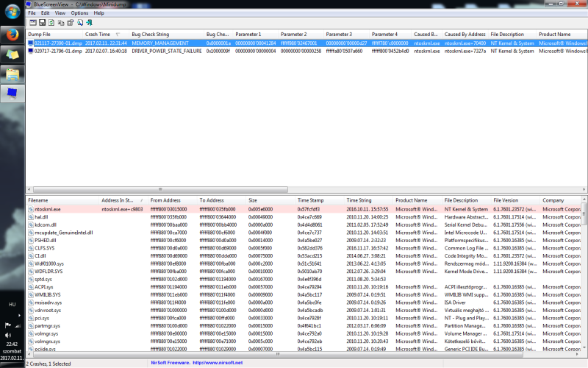Toggle sort on the Crash Time column header

coord(106,34)
